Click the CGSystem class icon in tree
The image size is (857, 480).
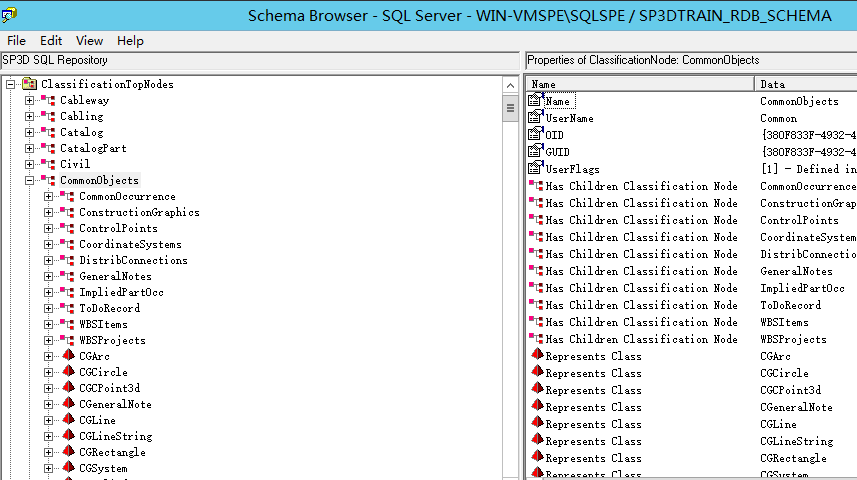[x=68, y=467]
